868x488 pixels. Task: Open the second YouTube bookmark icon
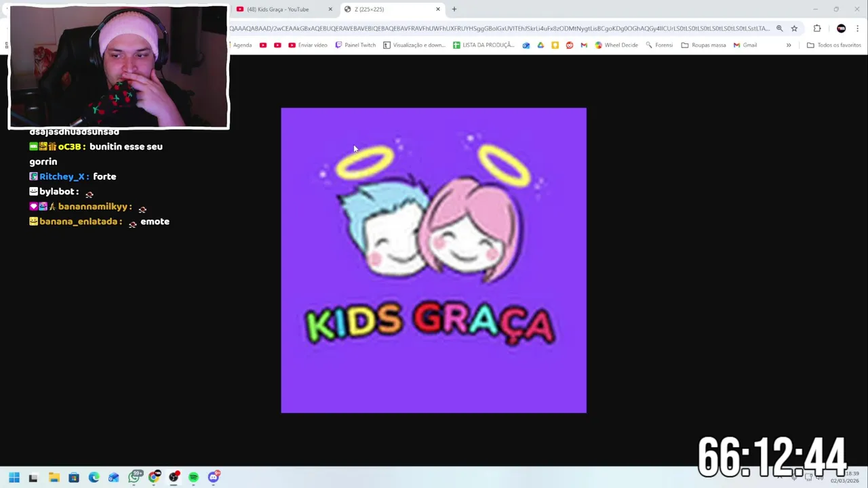tap(277, 45)
